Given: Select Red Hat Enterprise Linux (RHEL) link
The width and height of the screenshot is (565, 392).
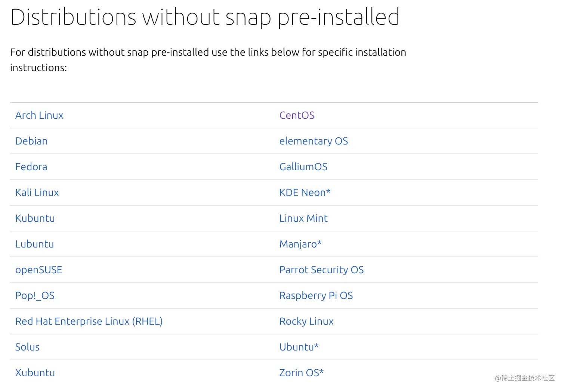Looking at the screenshot, I should click(89, 321).
